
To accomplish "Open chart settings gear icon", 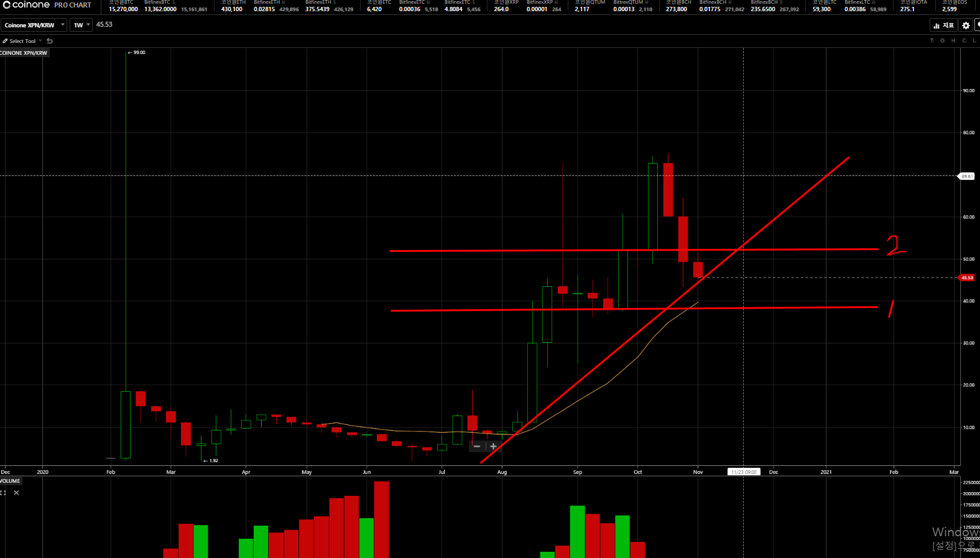I will [966, 26].
